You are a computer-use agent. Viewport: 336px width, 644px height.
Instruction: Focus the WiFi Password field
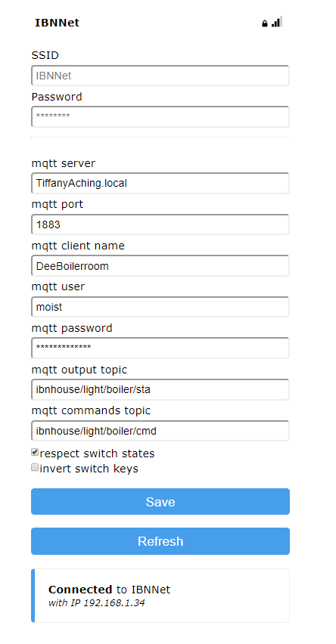point(160,116)
